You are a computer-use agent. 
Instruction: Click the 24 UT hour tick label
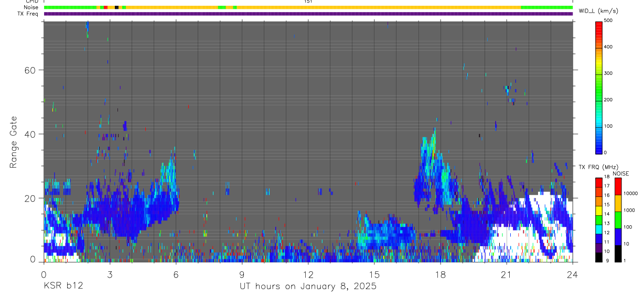point(572,274)
